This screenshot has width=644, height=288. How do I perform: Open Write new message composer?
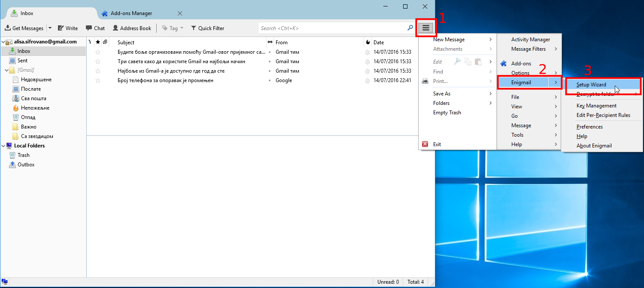coord(68,28)
